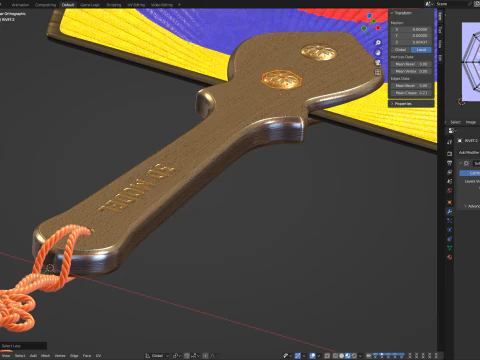
Task: Select Catmull-Clark subdivision type button
Action: [470, 173]
